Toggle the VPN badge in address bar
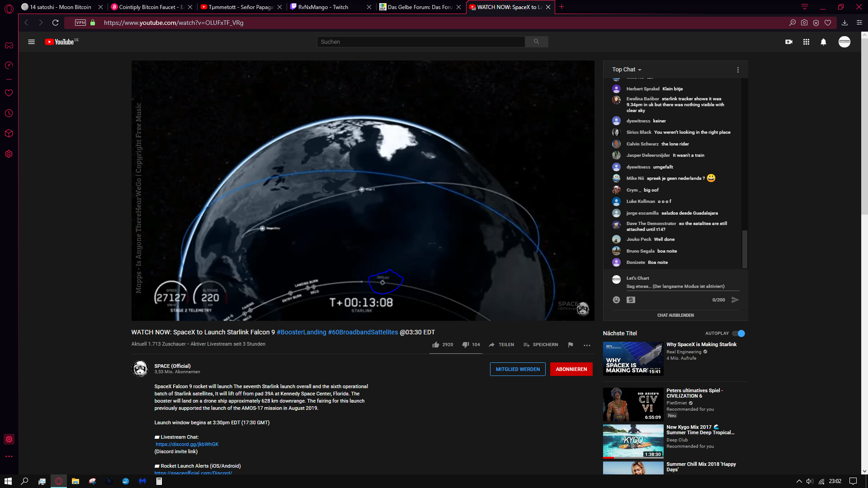Viewport: 868px width, 488px height. [x=80, y=23]
